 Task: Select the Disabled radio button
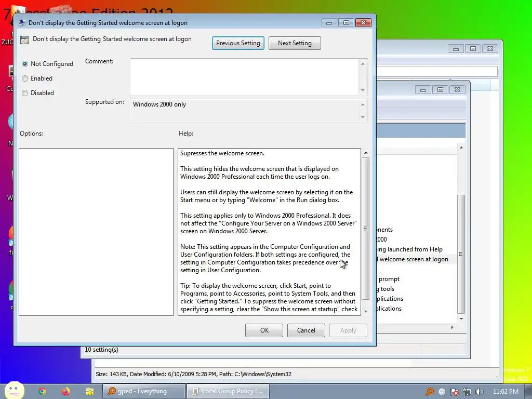[25, 93]
